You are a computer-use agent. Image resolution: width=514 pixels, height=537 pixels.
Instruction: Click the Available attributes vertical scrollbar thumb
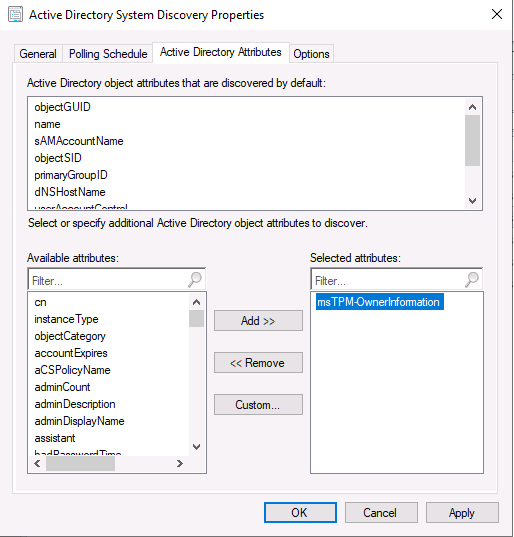pyautogui.click(x=197, y=319)
